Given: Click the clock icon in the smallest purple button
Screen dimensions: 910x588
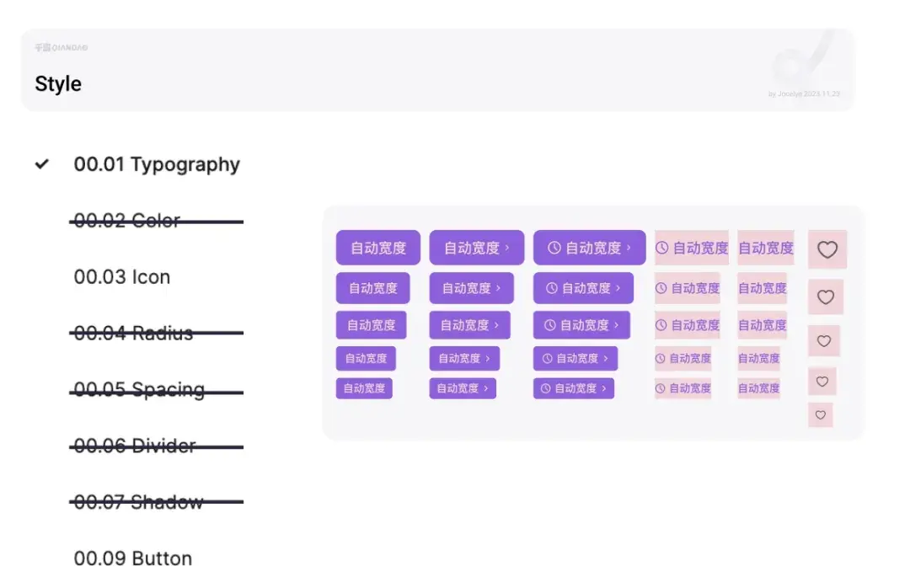Looking at the screenshot, I should [545, 388].
